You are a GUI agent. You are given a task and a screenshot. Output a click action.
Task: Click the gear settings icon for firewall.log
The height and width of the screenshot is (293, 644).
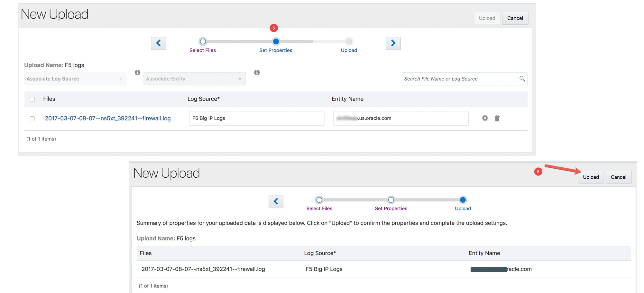pos(485,118)
